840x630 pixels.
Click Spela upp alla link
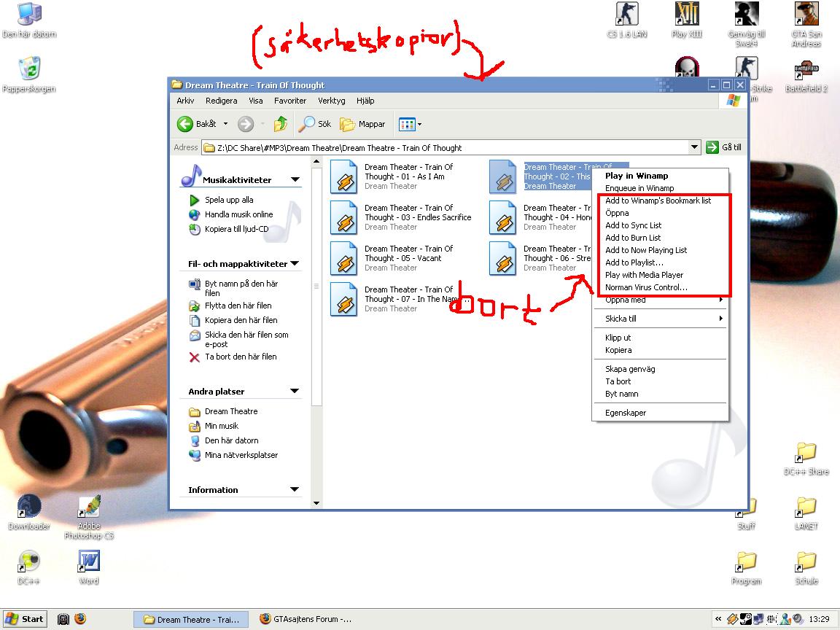click(x=229, y=200)
